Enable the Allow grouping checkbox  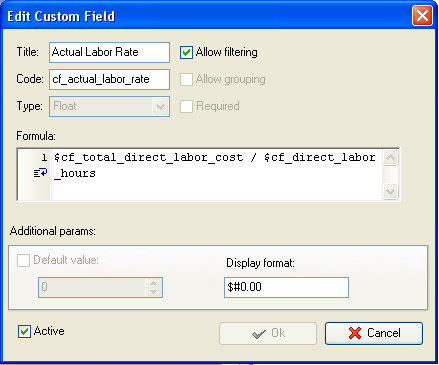[186, 79]
